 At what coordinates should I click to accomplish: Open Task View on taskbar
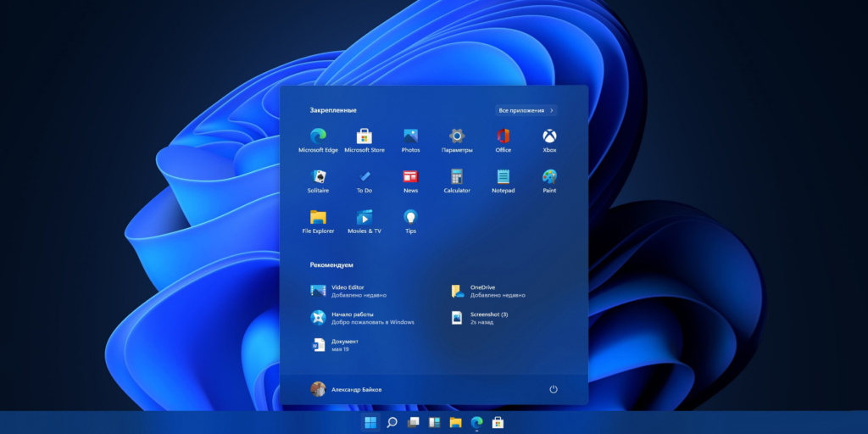(413, 422)
